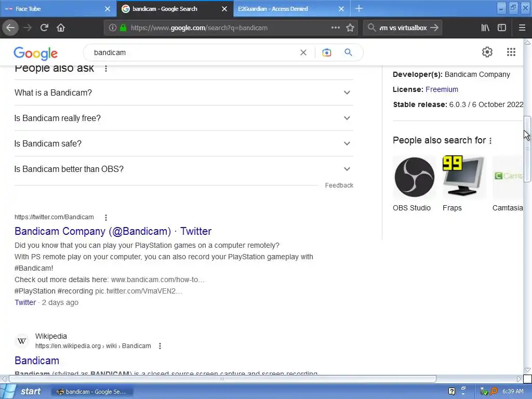532x399 pixels.
Task: Open the Wikipedia Bandicam result title
Action: [x=37, y=361]
